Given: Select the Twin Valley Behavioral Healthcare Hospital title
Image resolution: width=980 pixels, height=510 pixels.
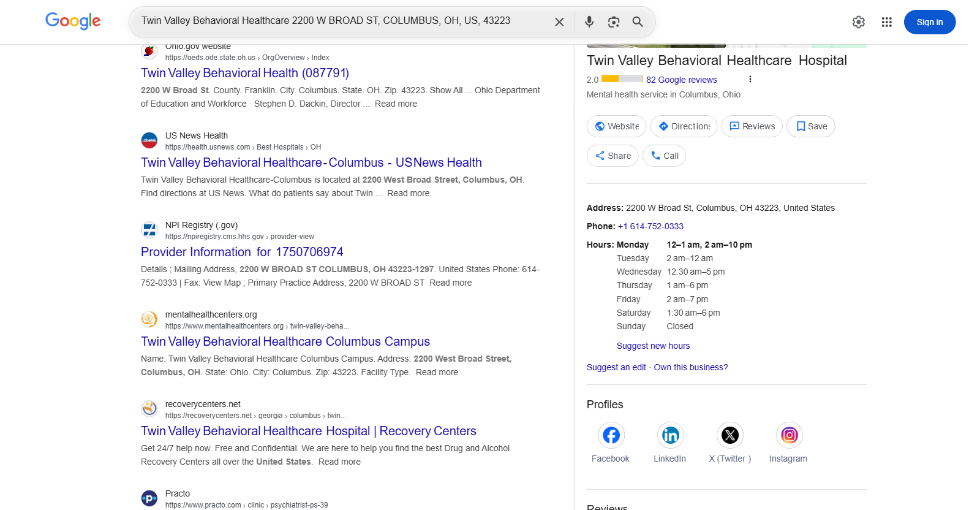Looking at the screenshot, I should click(717, 61).
